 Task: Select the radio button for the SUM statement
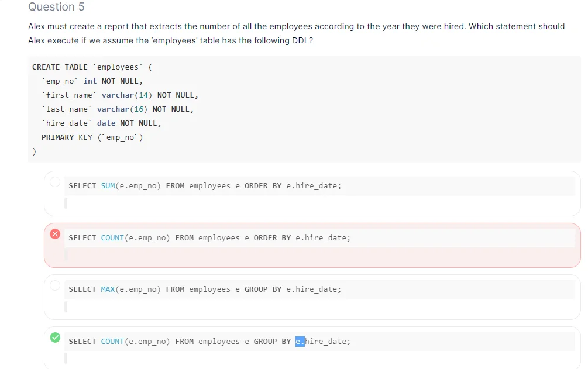(55, 182)
